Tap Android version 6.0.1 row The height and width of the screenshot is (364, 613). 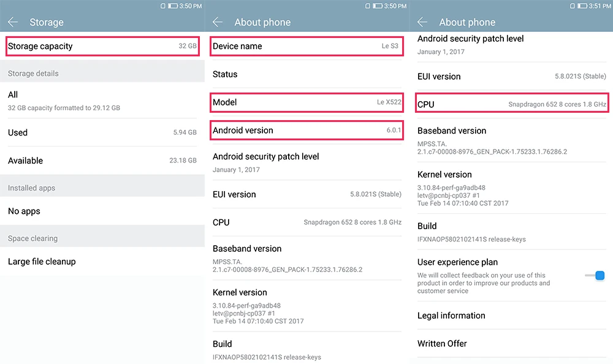[x=307, y=130]
